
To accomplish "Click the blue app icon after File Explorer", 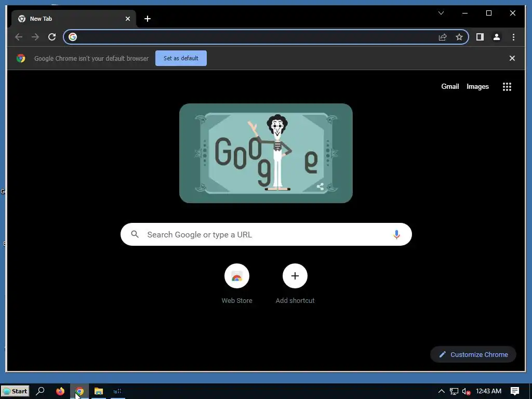I will [x=117, y=391].
